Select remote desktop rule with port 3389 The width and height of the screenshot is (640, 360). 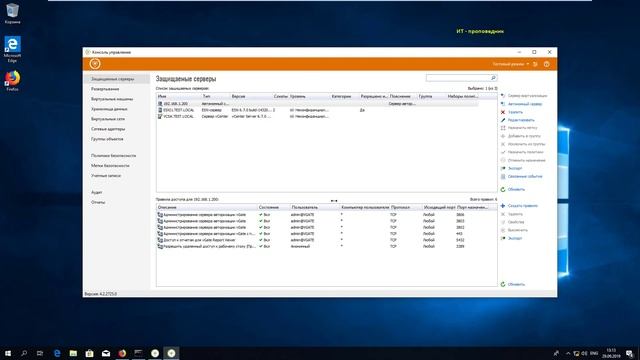(x=327, y=247)
